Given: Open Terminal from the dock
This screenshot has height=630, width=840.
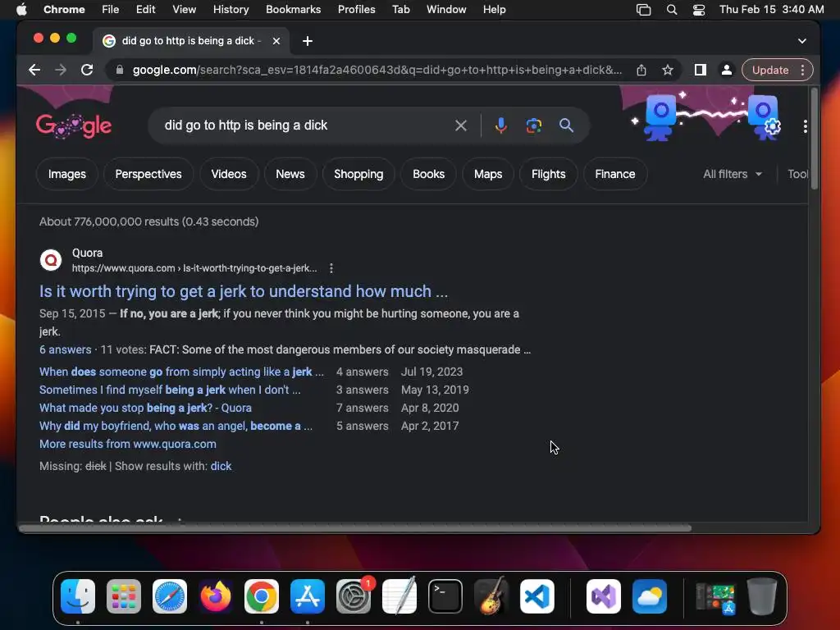Looking at the screenshot, I should (x=445, y=596).
